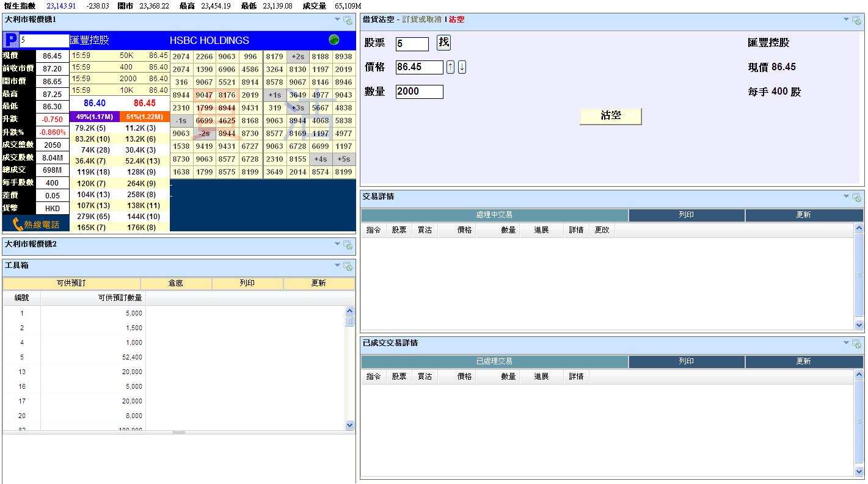Click the blue P icon beside stock code
Image resolution: width=868 pixels, height=484 pixels.
click(x=10, y=40)
